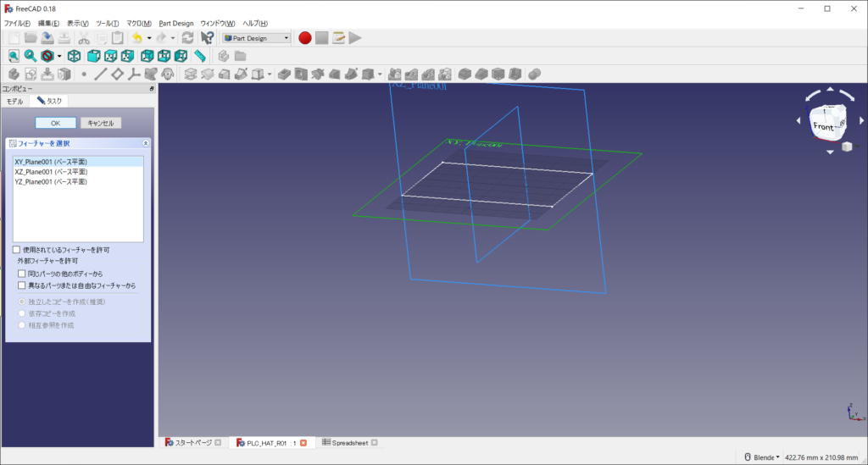Select XZ_Plane001 in the feature list
Screen dimensions: 868x465
pyautogui.click(x=51, y=171)
